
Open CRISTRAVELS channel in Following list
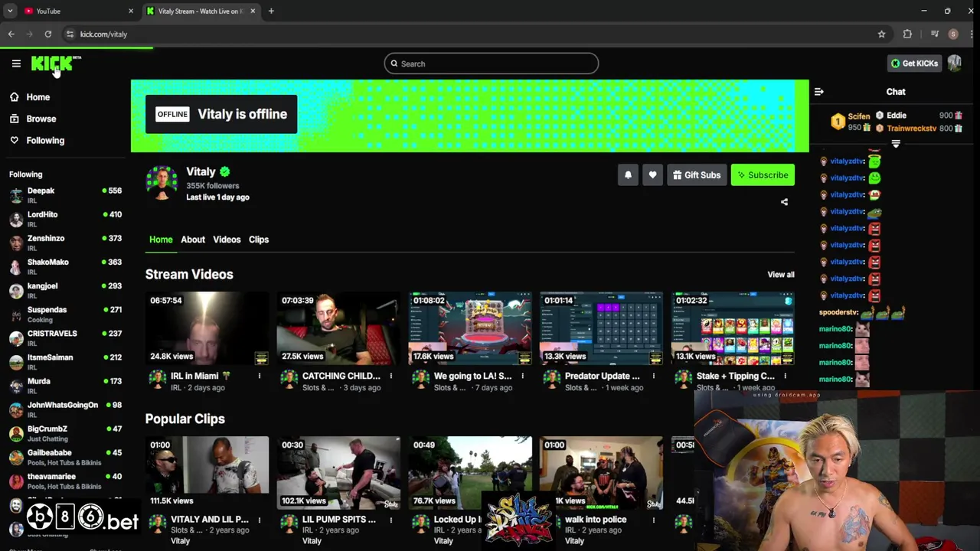[x=65, y=337]
